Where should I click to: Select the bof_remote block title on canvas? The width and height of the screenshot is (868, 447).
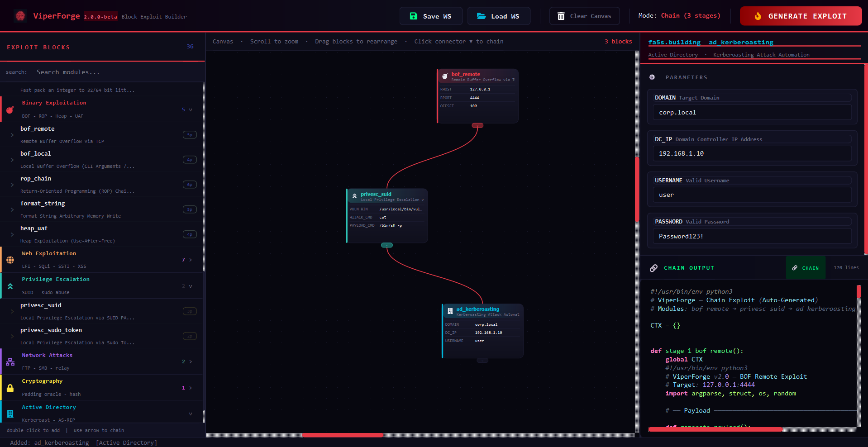(466, 74)
